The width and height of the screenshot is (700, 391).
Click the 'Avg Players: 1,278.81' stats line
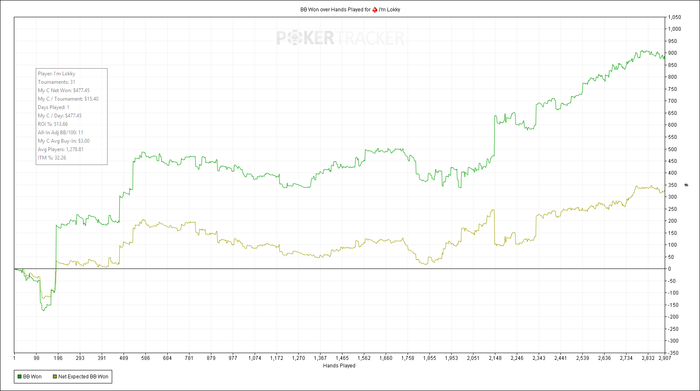point(61,150)
